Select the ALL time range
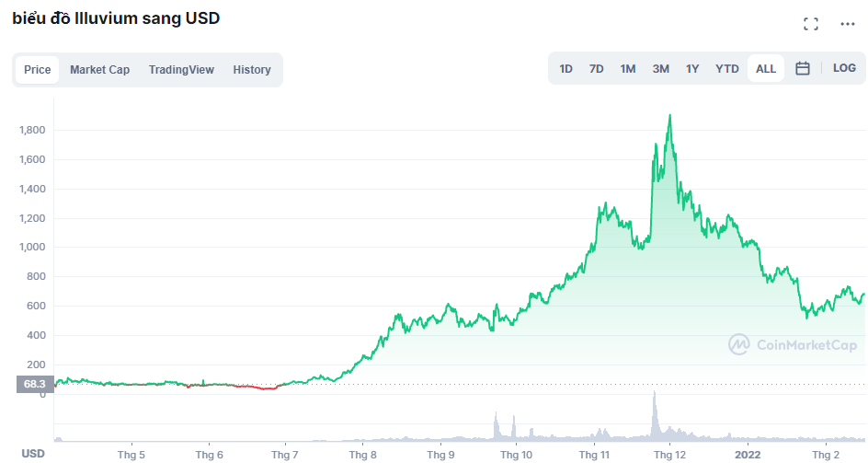This screenshot has height=463, width=868. [x=766, y=69]
